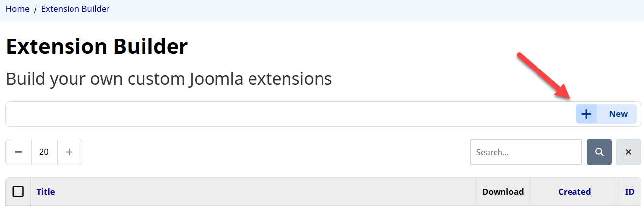Click the 'Build your own custom Joomla extensions' subtitle

point(169,79)
